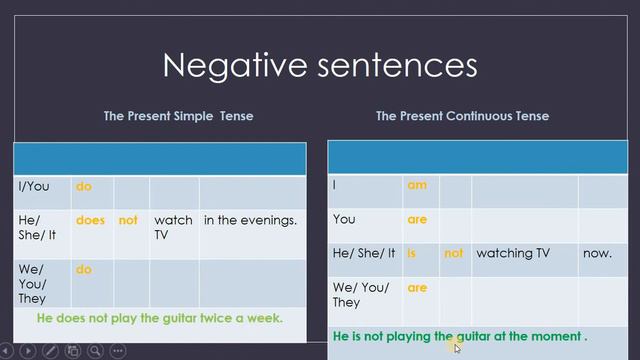Select 'The Present Simple Tense' heading
Viewport: 640px width, 360px height.
point(178,116)
